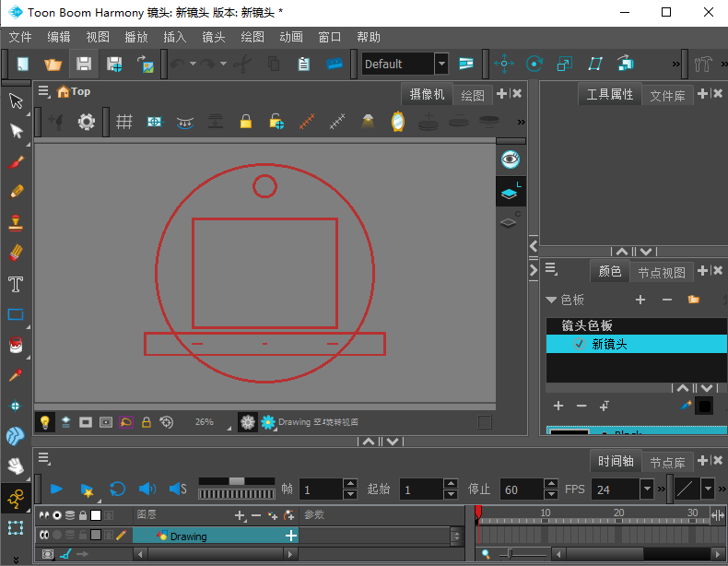
Task: Click the Open folder icon
Action: point(53,64)
